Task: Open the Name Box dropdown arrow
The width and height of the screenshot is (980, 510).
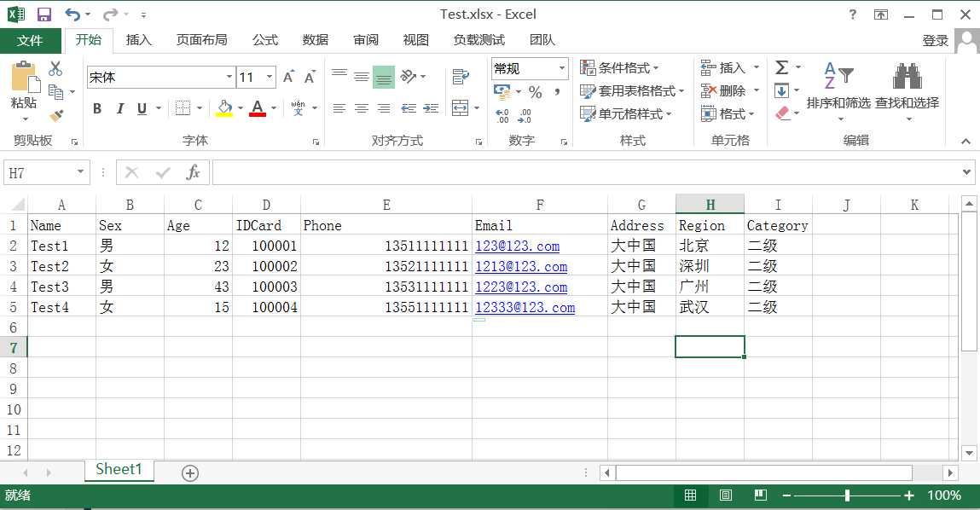Action: (x=80, y=172)
